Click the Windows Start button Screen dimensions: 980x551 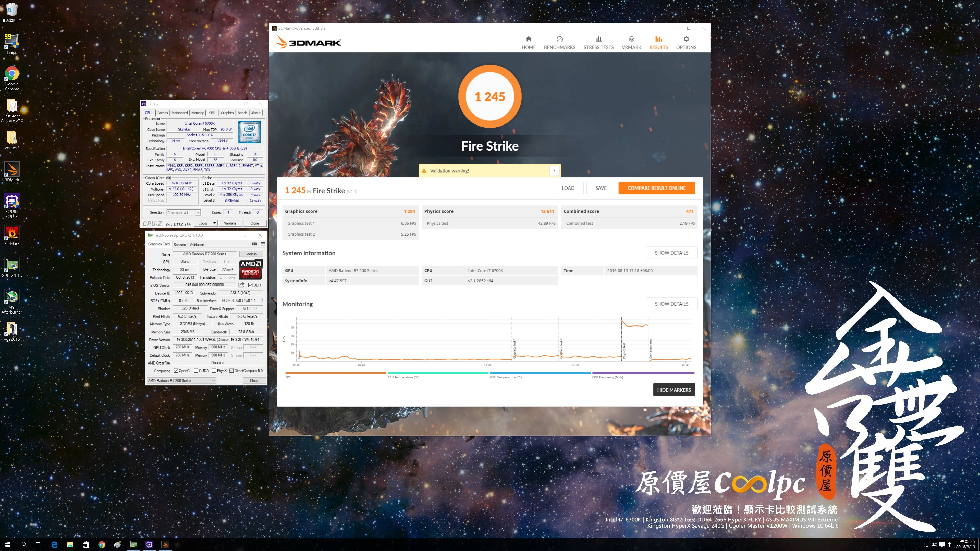(8, 545)
